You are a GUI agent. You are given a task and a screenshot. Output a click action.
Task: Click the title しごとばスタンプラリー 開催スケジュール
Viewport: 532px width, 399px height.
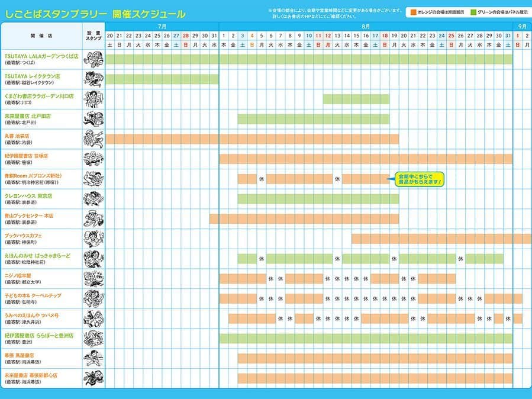[95, 14]
